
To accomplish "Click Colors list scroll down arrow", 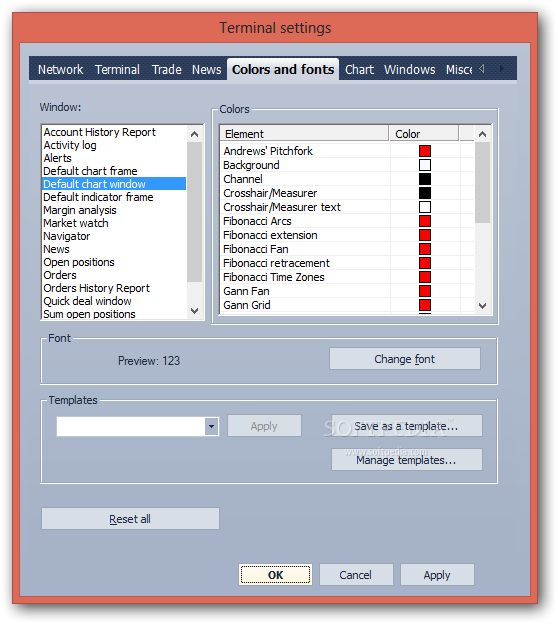I will tap(482, 306).
